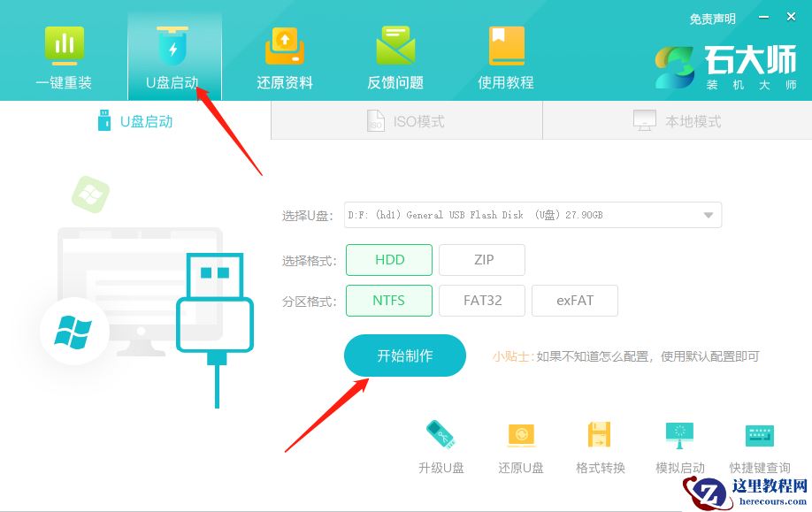The height and width of the screenshot is (512, 812).
Task: Switch to ISO模式 tab
Action: click(407, 120)
